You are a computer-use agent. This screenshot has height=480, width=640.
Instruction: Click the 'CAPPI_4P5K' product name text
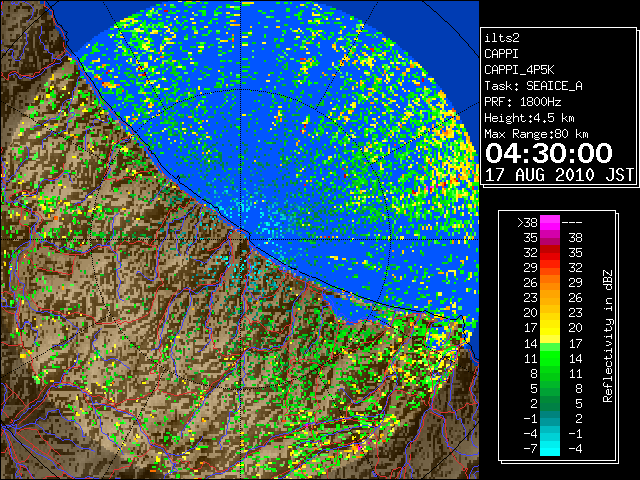click(x=519, y=70)
